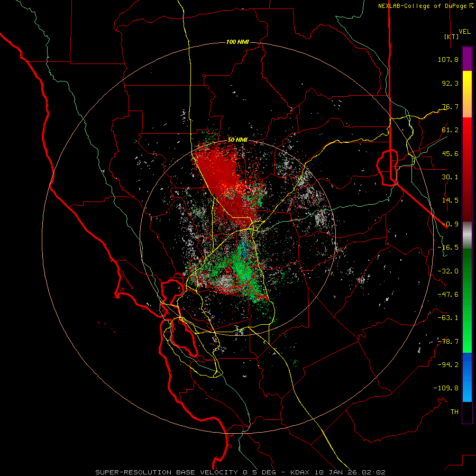Viewport: 476px width, 476px height.
Task: Click the blue segment of the velocity color bar
Action: (x=467, y=377)
